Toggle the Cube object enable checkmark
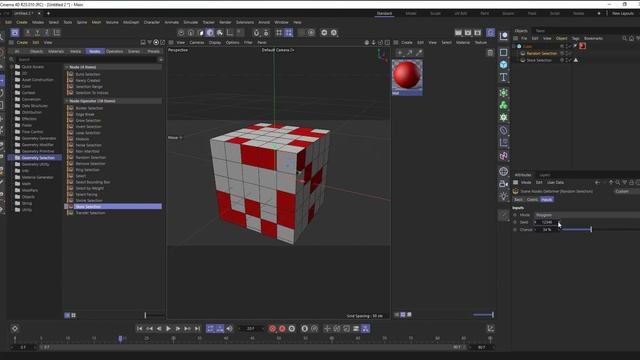Viewport: 640px width, 360px height. [x=571, y=46]
